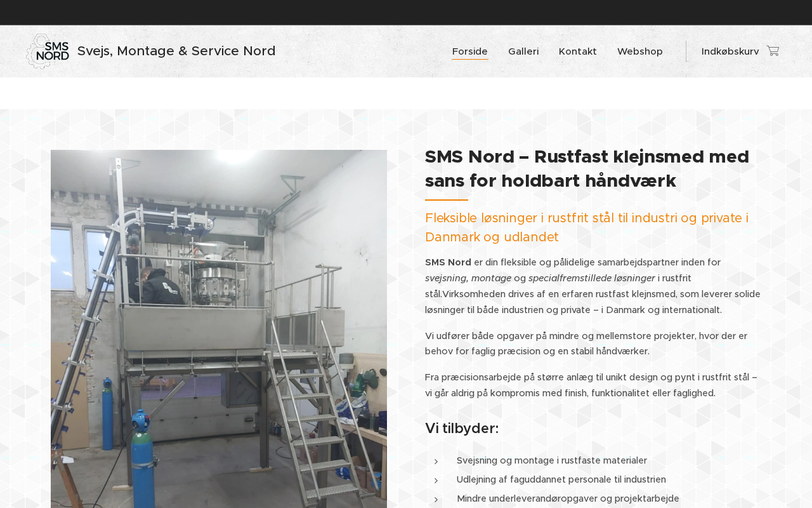Click chevron beside Mindre underleverandøropgaver item
Viewport: 812px width, 508px height.
click(x=436, y=500)
